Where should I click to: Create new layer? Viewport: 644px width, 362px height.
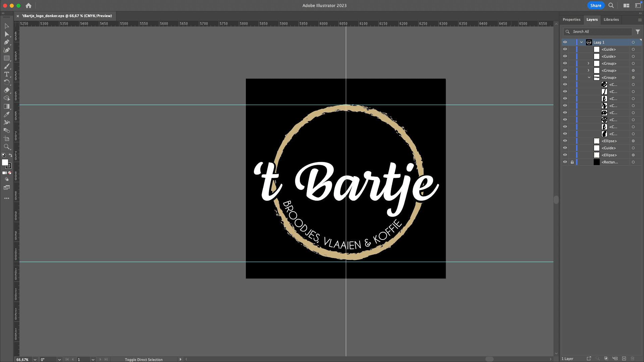tap(624, 359)
